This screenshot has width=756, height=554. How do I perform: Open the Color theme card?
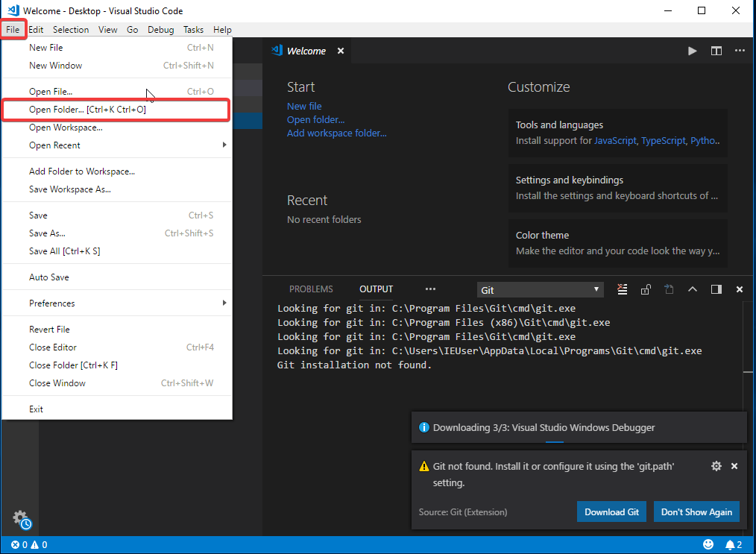click(617, 243)
